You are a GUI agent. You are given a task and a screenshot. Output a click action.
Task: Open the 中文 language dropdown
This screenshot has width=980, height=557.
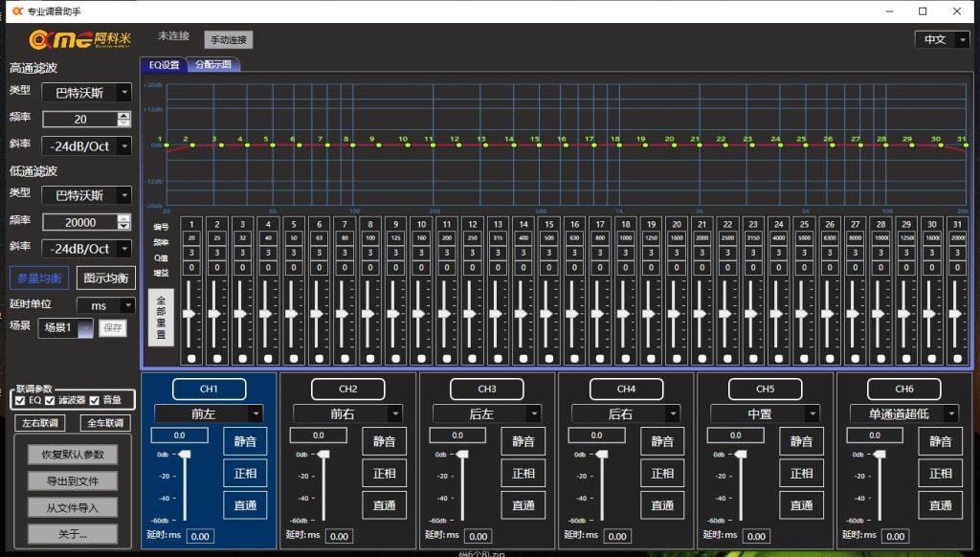click(942, 39)
